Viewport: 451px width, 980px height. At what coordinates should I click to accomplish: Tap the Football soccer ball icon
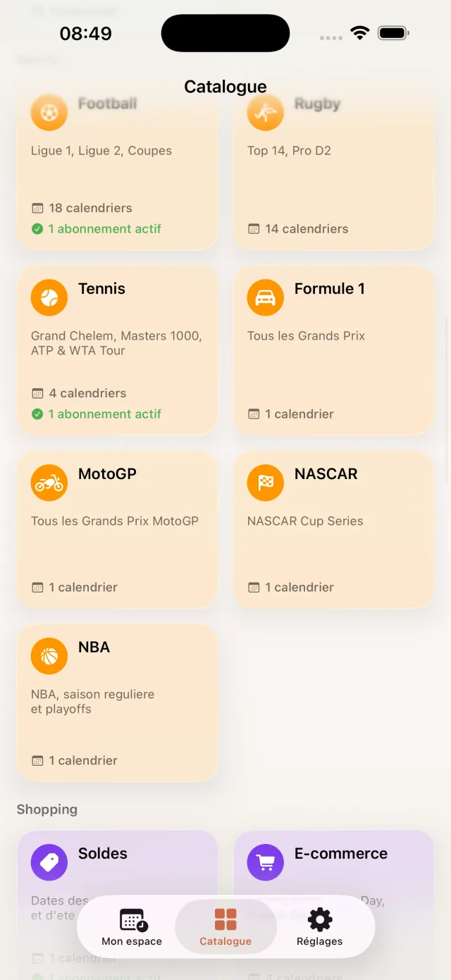(49, 113)
